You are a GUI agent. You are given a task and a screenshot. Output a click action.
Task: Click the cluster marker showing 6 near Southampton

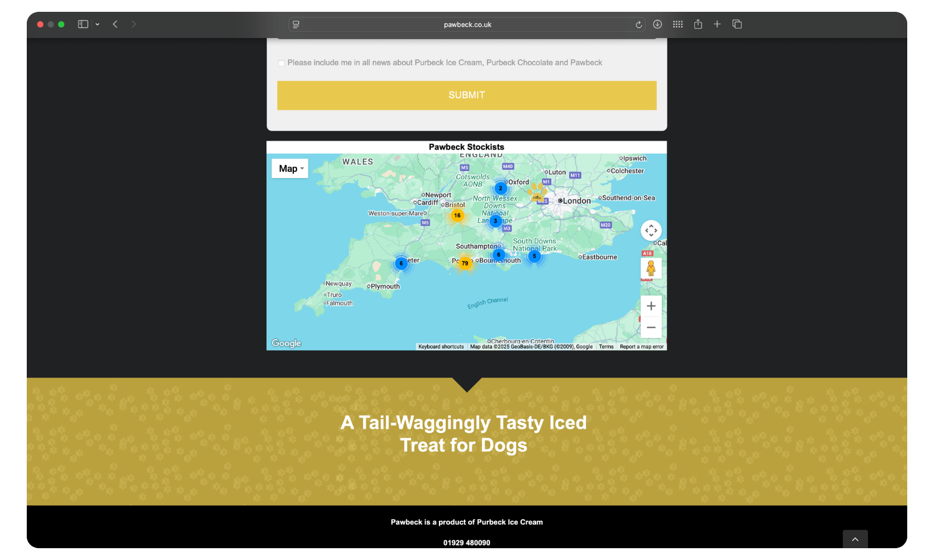click(498, 254)
